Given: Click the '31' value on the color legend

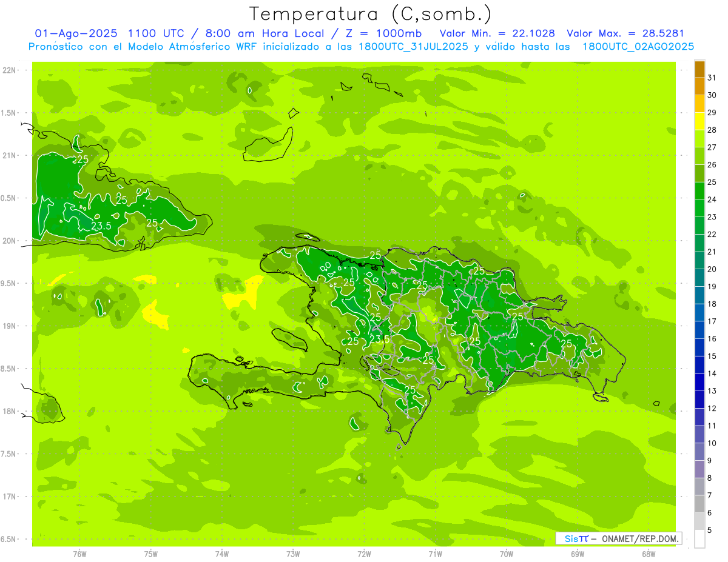Looking at the screenshot, I should 712,77.
